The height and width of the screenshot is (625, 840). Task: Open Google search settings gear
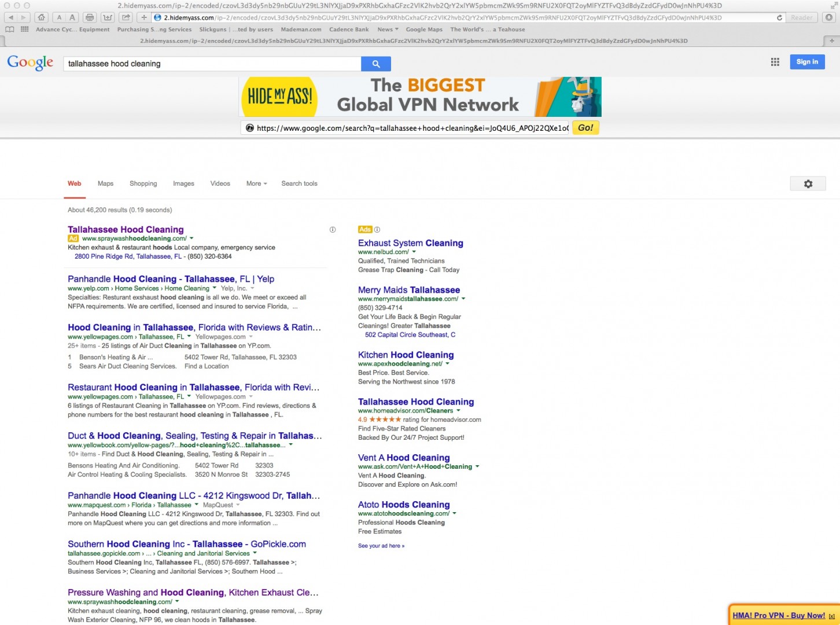(808, 183)
